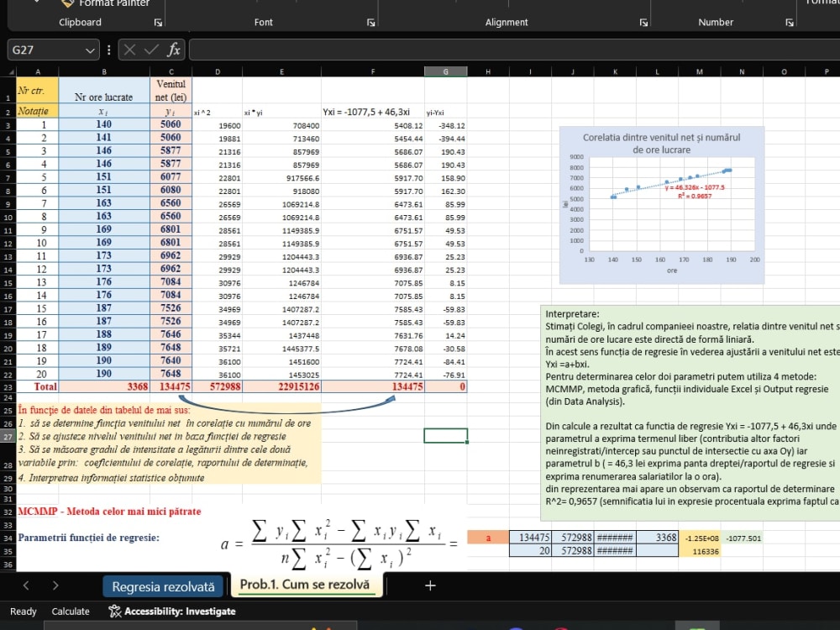Open the Number format dialog launcher
This screenshot has width=840, height=630.
click(x=789, y=23)
